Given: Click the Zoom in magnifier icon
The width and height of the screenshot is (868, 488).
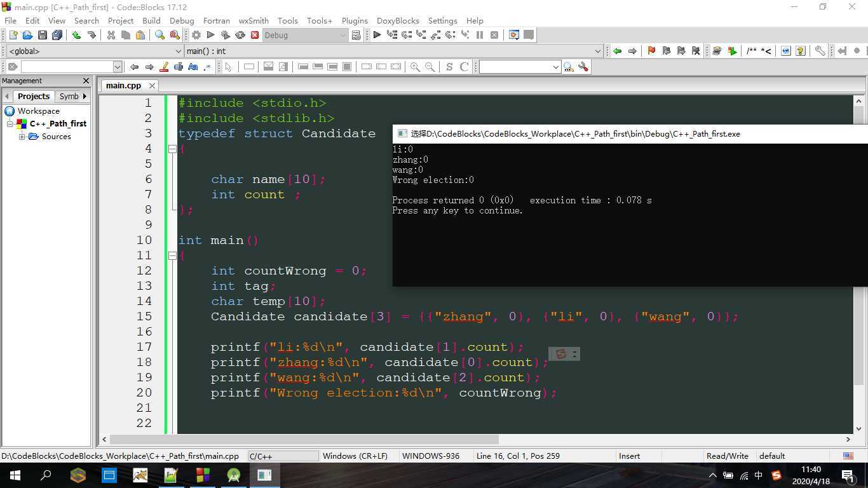Looking at the screenshot, I should click(415, 67).
